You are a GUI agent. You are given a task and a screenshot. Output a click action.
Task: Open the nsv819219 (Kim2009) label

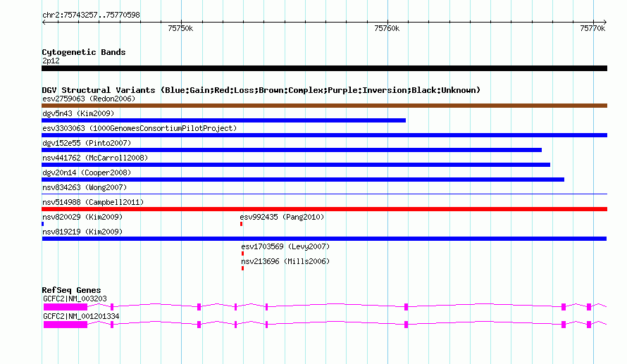pos(82,232)
